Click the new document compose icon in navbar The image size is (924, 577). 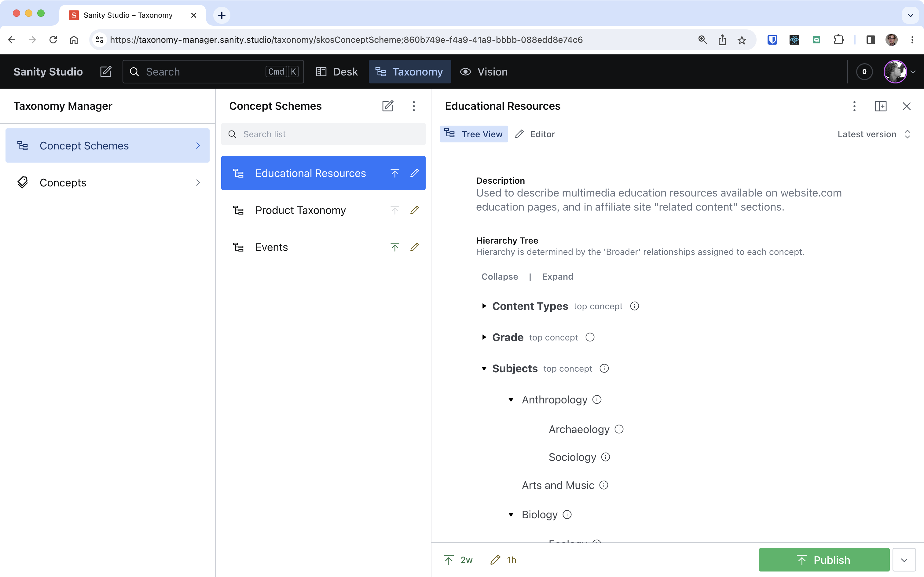click(x=106, y=72)
